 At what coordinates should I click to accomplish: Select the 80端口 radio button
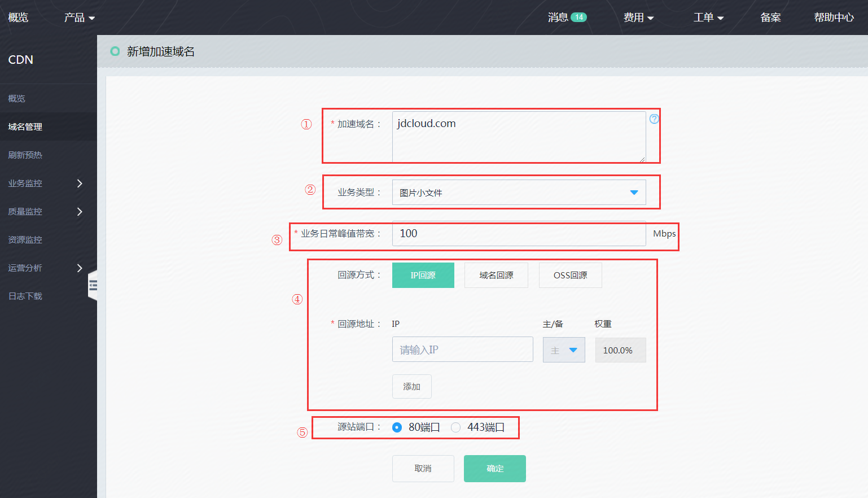(x=397, y=427)
